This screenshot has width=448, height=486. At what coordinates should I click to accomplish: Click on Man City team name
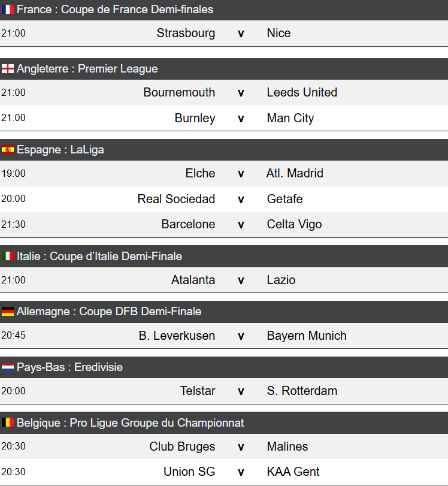click(290, 119)
